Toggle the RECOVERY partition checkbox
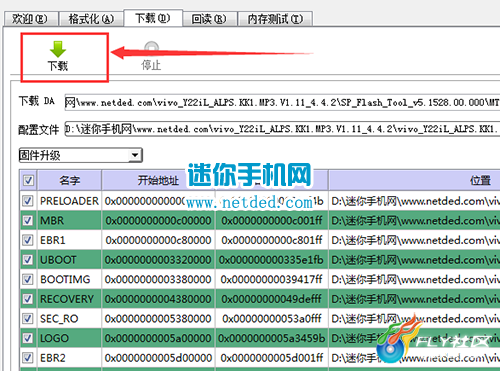Screen dimensions: 500x371 pos(28,299)
